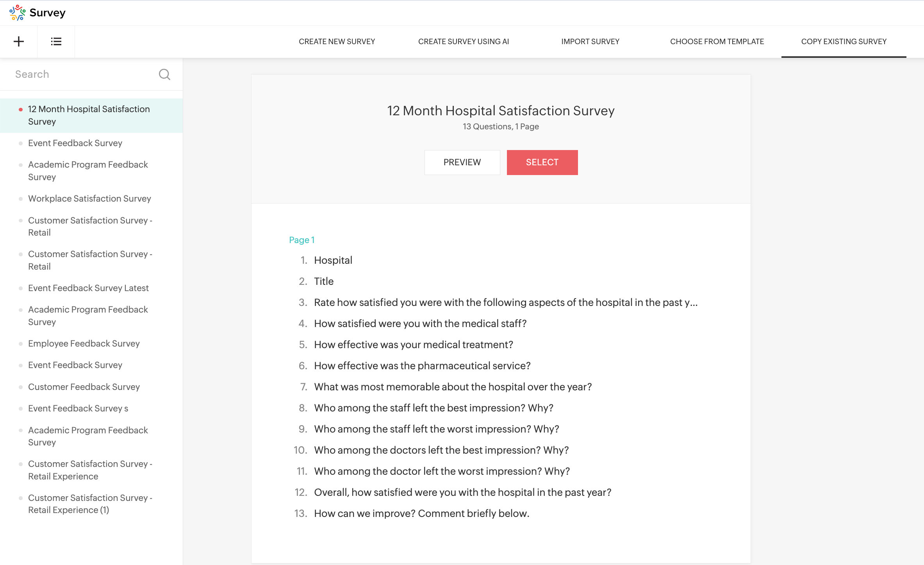Click the plus icon to add survey
Screen dimensions: 924x565
[19, 41]
